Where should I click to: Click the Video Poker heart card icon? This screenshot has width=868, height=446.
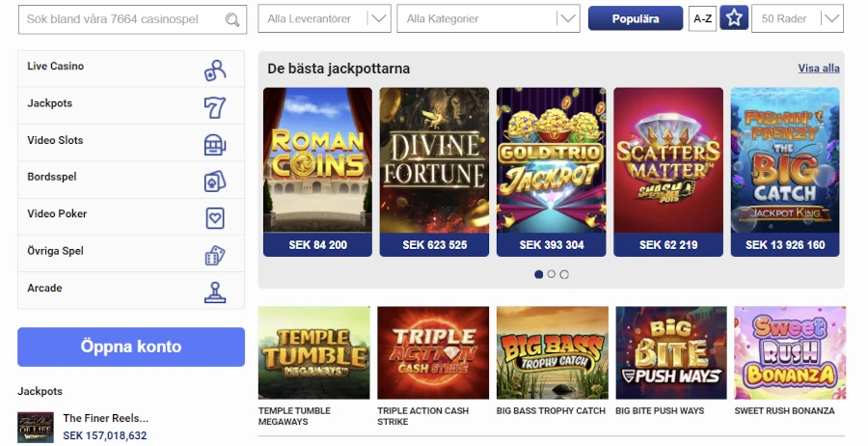pos(215,218)
